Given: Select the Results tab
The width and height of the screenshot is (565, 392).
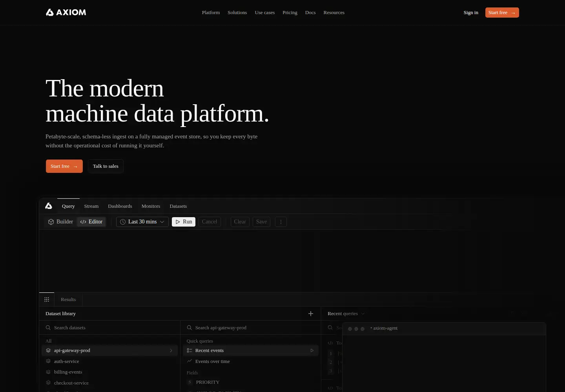Looking at the screenshot, I should 68,299.
